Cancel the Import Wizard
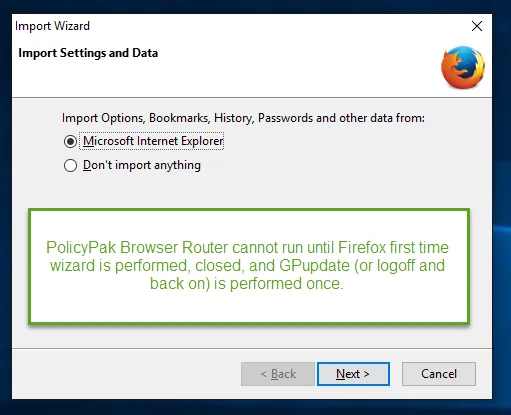This screenshot has height=415, width=511. 439,374
